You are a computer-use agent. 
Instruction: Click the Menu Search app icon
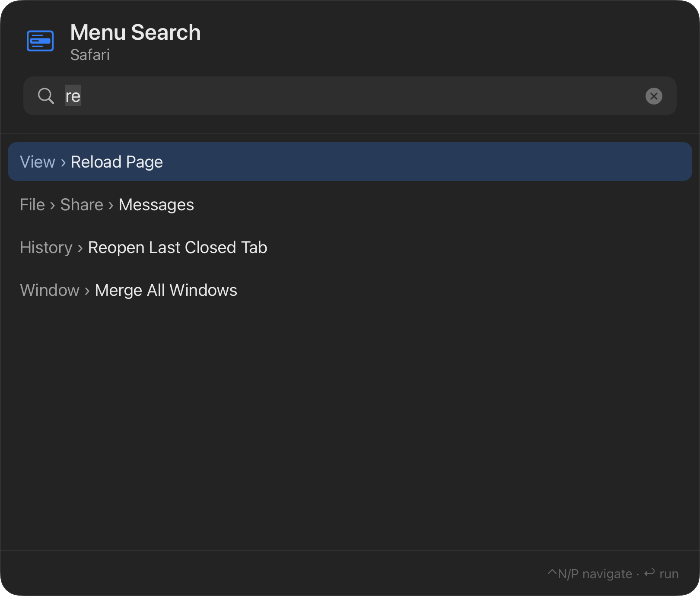(40, 41)
